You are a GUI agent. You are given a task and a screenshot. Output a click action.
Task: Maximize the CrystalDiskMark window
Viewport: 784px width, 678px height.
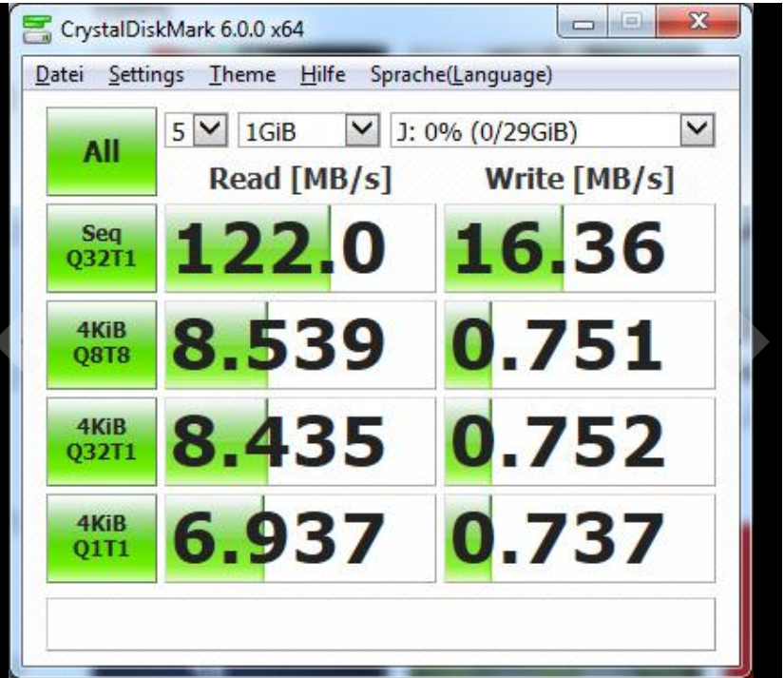(x=632, y=23)
